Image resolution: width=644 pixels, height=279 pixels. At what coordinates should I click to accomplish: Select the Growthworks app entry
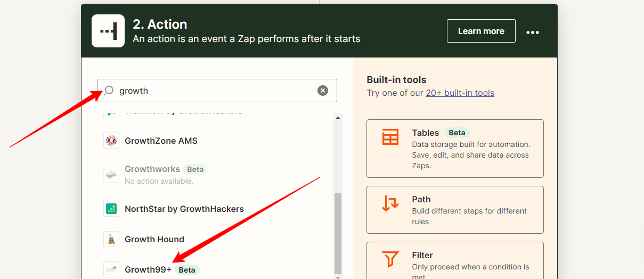(218, 175)
